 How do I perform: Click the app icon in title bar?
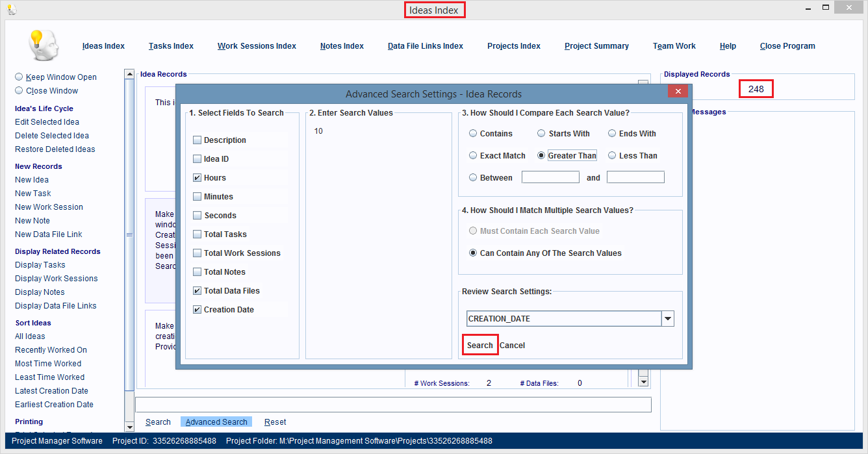pos(11,9)
